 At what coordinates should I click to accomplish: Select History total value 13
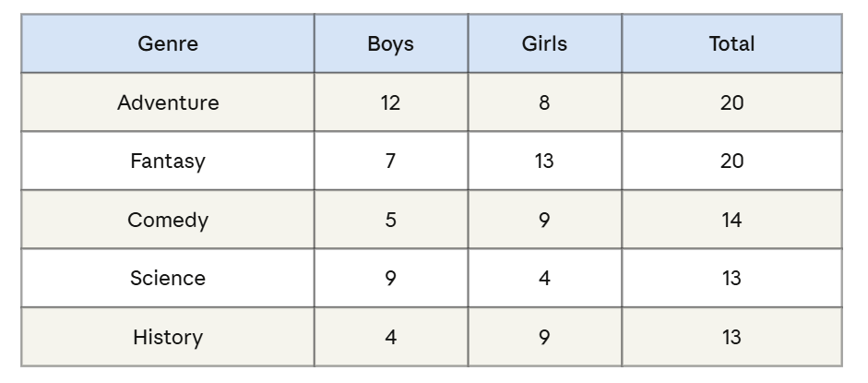tap(731, 337)
